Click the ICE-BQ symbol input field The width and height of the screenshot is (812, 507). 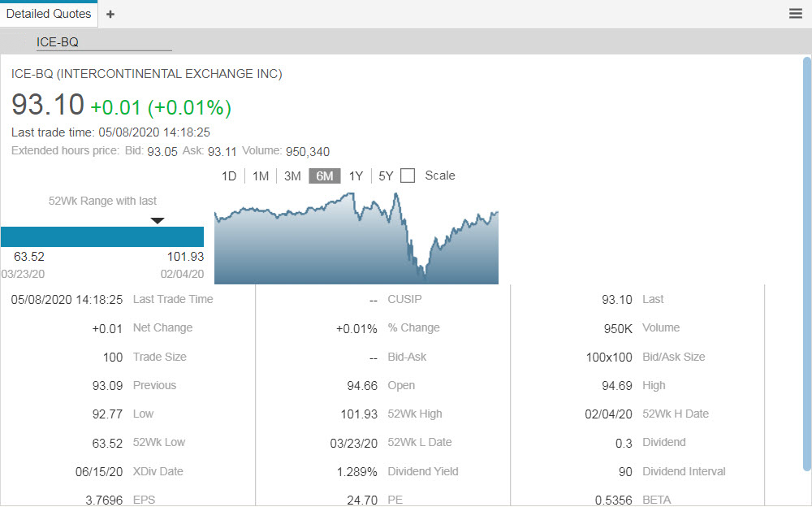(103, 42)
